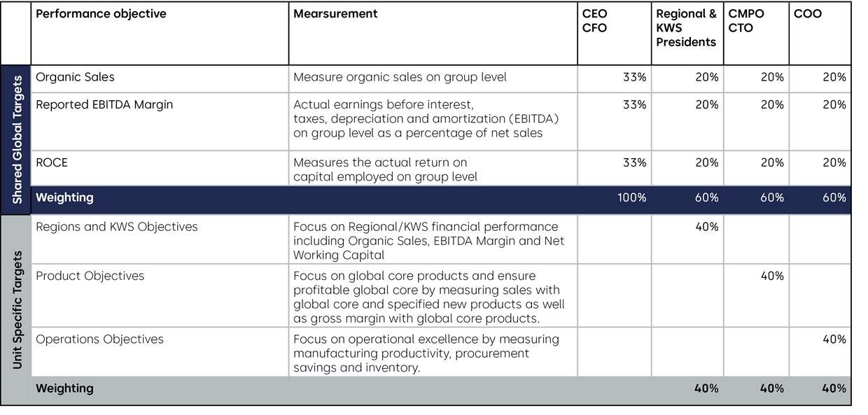Select the "Product Objectives" row label
This screenshot has height=415, width=868.
coord(90,276)
